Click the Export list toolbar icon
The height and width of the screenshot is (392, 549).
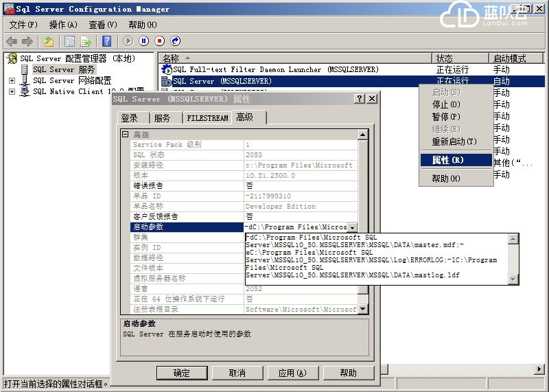pos(86,41)
